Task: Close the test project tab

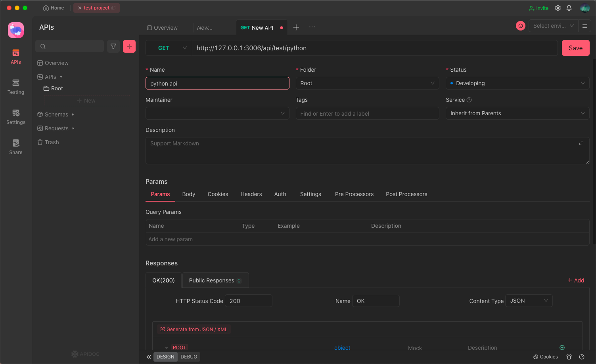Action: coord(80,8)
